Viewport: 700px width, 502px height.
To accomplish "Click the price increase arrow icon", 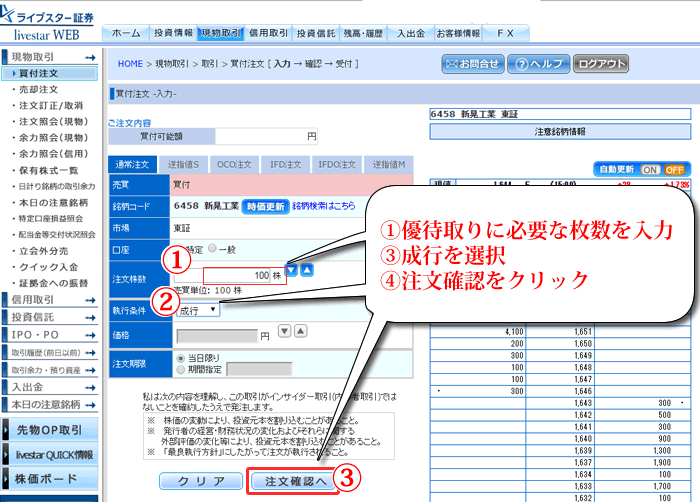I will (301, 332).
